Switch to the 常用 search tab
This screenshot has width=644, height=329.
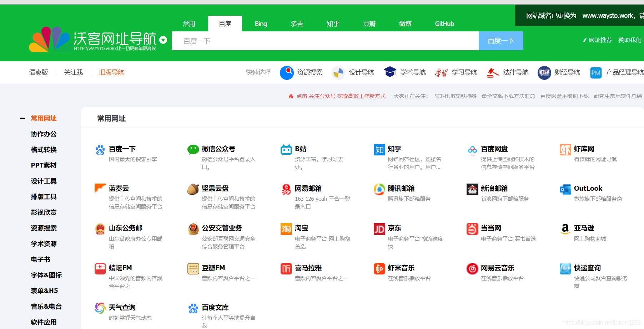(189, 24)
